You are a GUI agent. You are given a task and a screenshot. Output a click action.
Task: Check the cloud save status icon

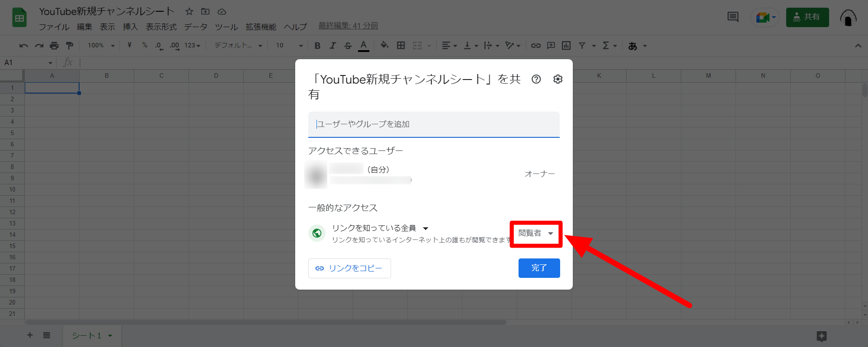click(222, 11)
